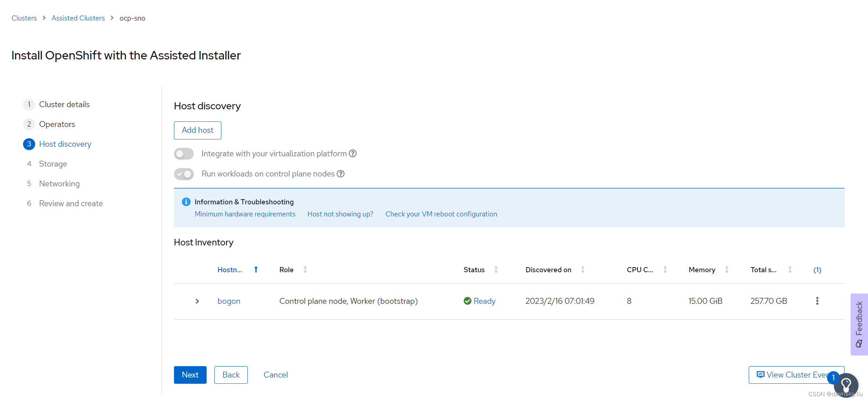Expand the bogon host row details

coord(197,301)
